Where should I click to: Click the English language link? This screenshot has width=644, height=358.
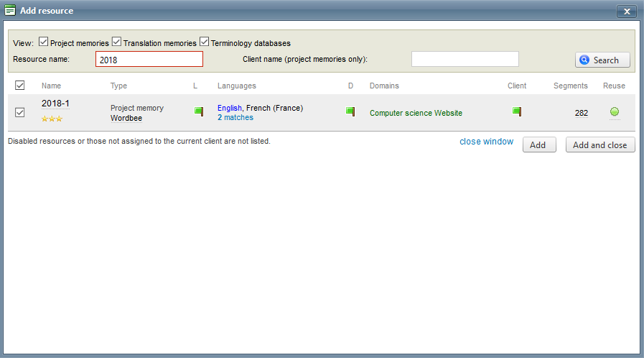tap(230, 108)
